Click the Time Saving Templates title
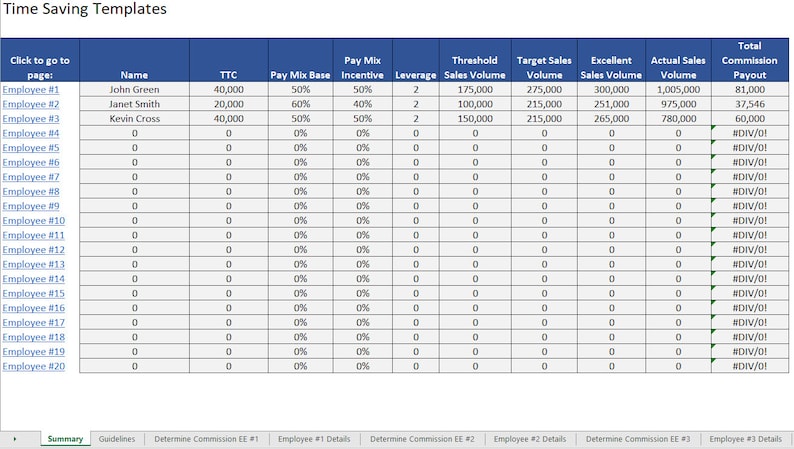The image size is (794, 449). pos(85,9)
